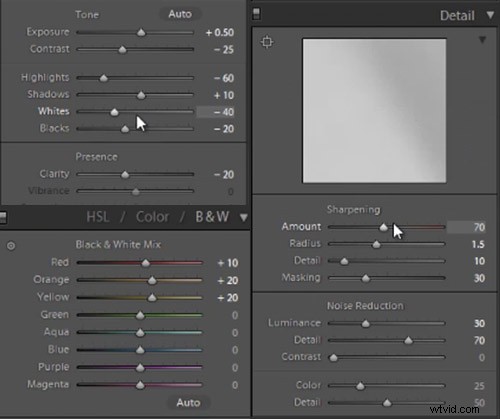Select the B&W tab

point(212,217)
